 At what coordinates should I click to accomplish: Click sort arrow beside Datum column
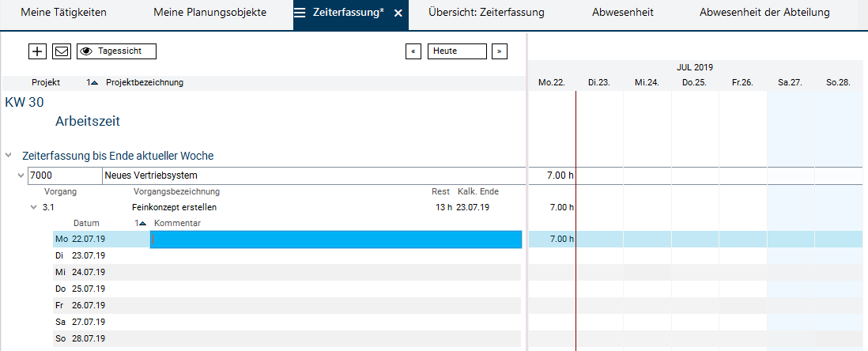point(141,224)
